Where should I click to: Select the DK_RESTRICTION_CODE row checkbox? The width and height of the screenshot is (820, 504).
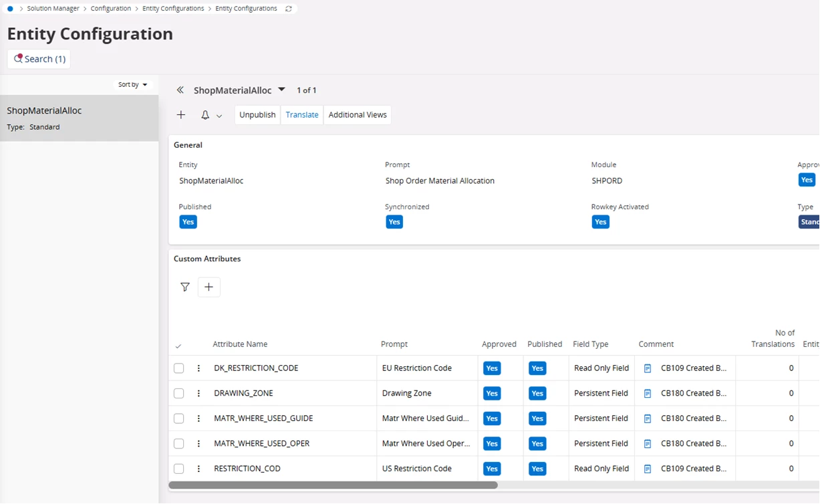tap(178, 368)
